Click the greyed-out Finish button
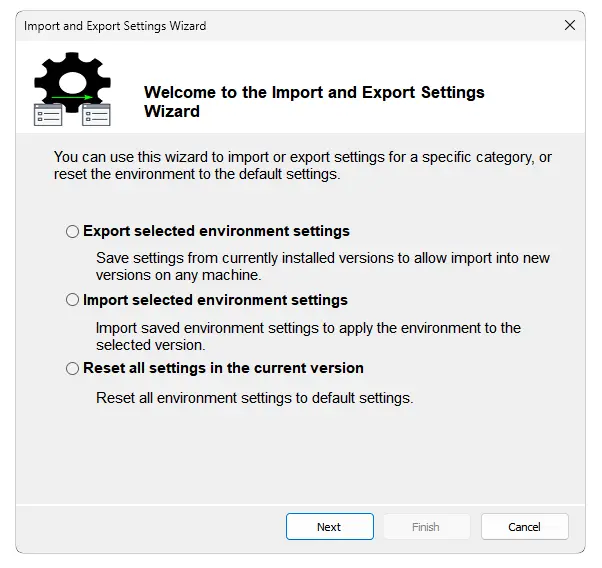The height and width of the screenshot is (568, 602). click(425, 527)
